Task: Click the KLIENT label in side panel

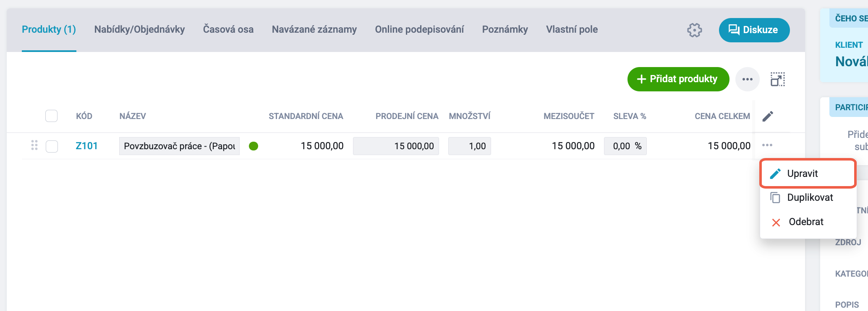Action: coord(849,45)
